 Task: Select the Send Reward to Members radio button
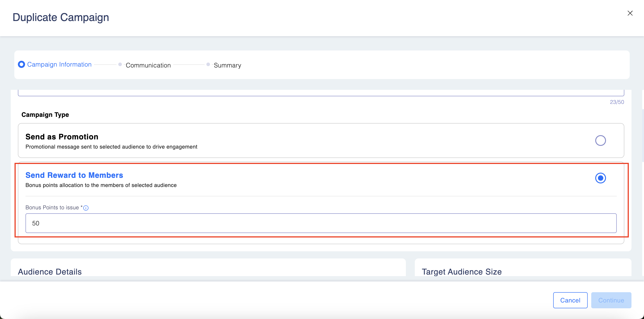pyautogui.click(x=600, y=178)
